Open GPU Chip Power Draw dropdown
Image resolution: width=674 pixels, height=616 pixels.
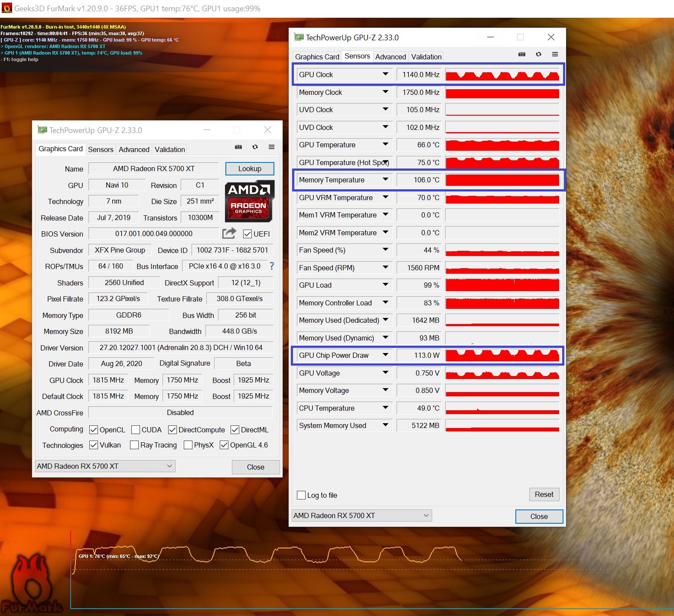pyautogui.click(x=385, y=355)
